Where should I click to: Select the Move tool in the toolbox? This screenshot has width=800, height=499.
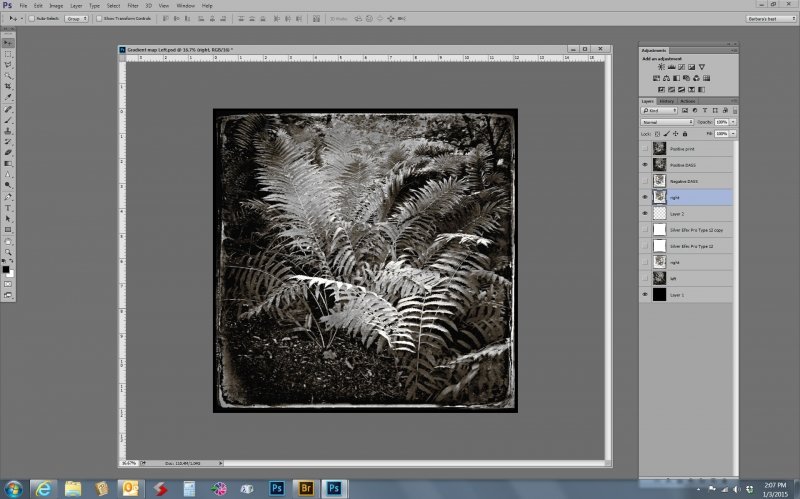[x=8, y=43]
